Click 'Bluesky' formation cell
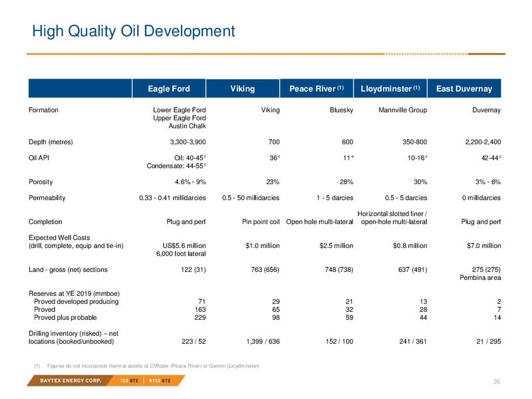 click(x=341, y=110)
